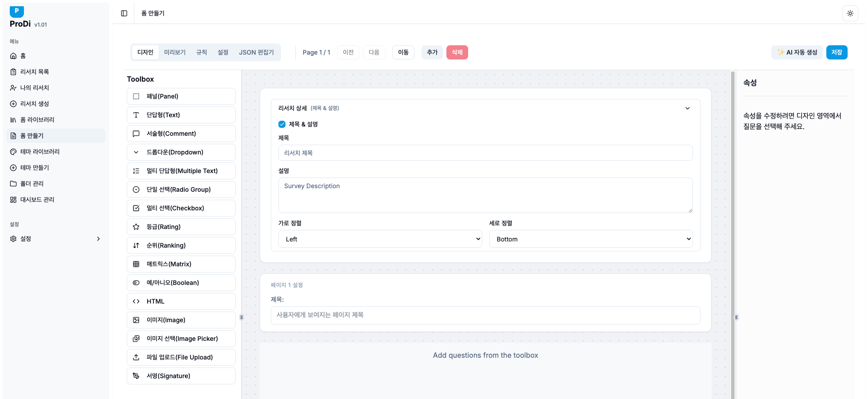Open the 가로 정렬 Left dropdown
This screenshot has height=399, width=868.
pos(380,239)
